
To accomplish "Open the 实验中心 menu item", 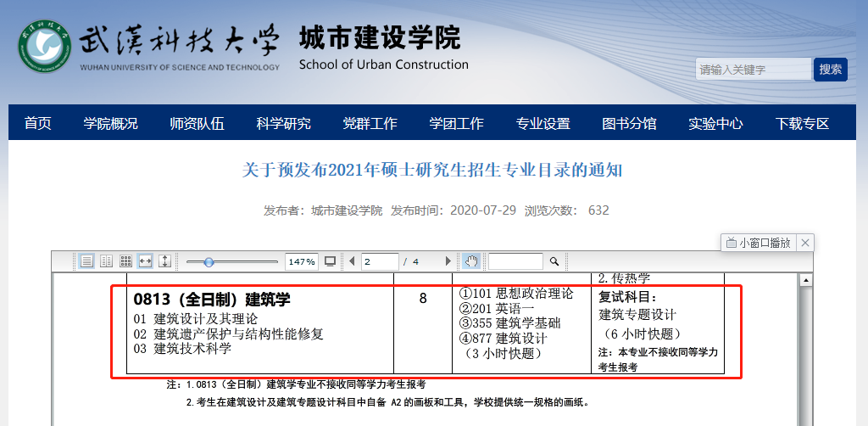I will (x=715, y=124).
